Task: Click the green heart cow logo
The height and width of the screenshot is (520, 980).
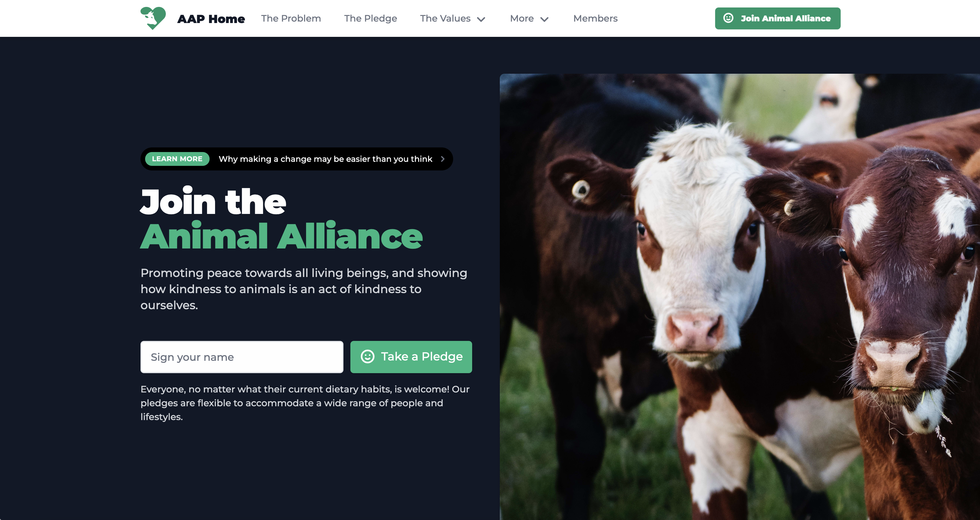Action: pos(153,18)
